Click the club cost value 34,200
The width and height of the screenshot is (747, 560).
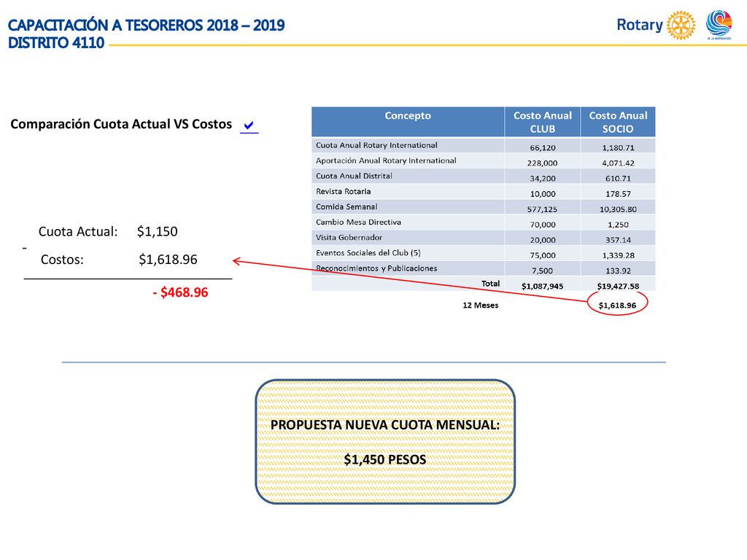click(543, 178)
